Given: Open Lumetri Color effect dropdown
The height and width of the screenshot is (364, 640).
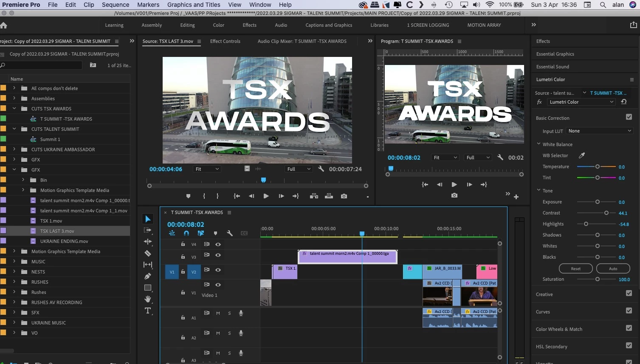Looking at the screenshot, I should pos(581,102).
